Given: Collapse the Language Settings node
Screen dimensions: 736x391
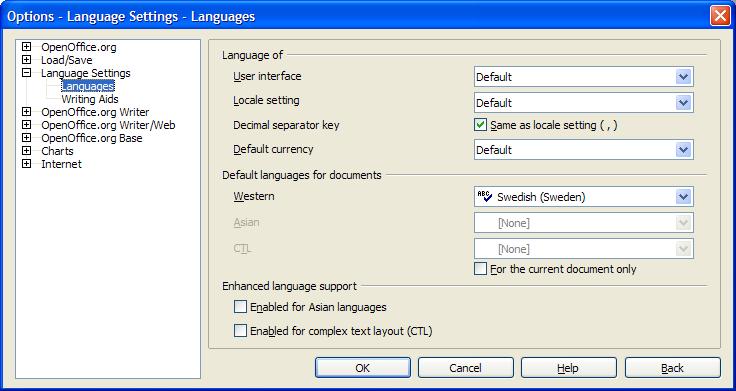Looking at the screenshot, I should 26,73.
